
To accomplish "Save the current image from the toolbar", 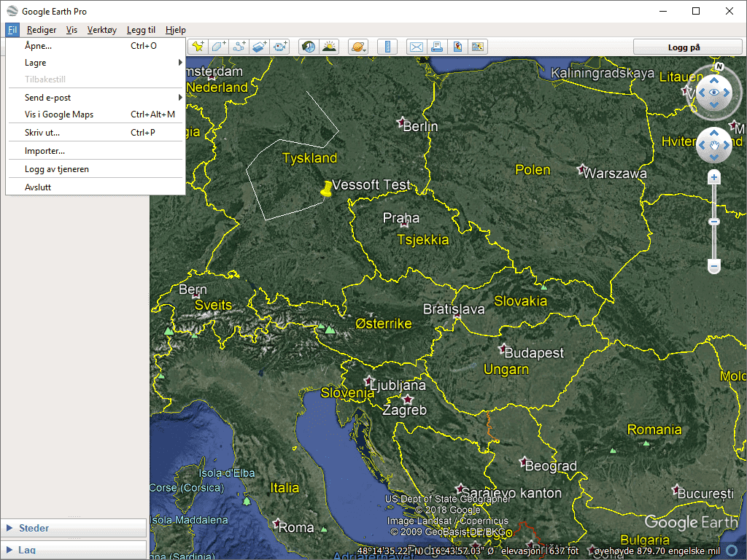I will (x=457, y=47).
